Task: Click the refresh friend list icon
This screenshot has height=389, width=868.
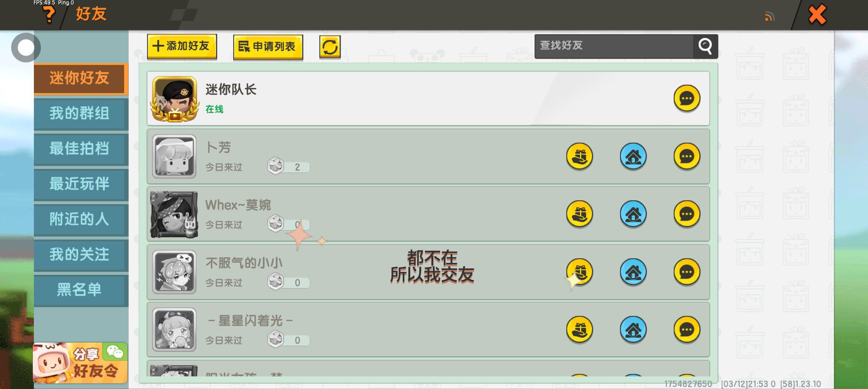Action: pyautogui.click(x=330, y=47)
